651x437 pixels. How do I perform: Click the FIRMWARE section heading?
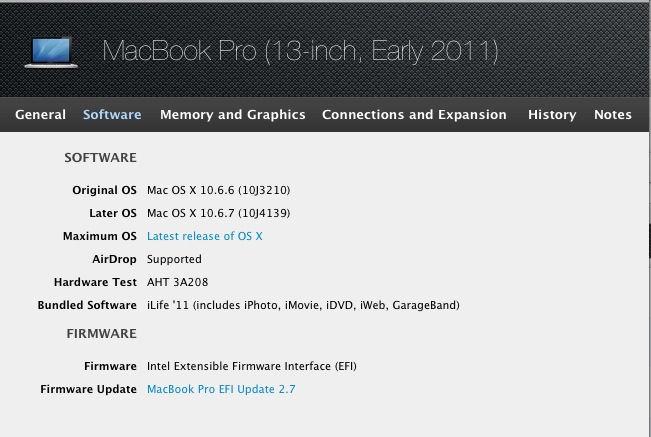click(101, 334)
